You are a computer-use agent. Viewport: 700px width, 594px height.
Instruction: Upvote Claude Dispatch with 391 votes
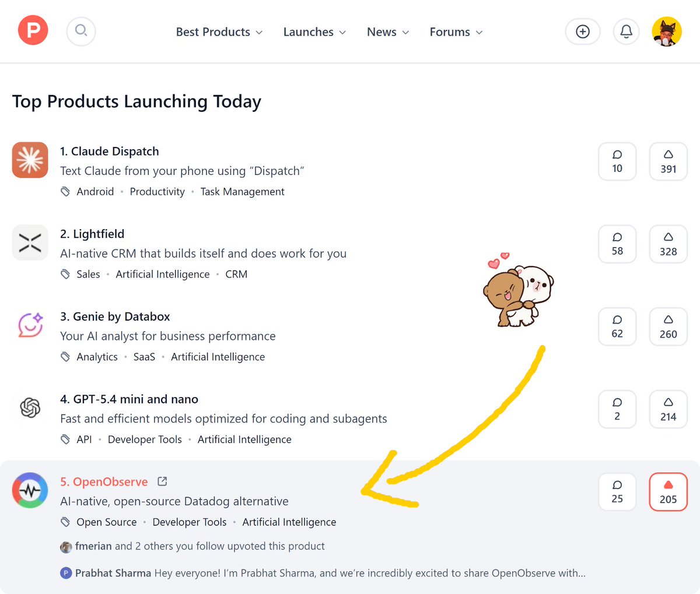coord(668,161)
